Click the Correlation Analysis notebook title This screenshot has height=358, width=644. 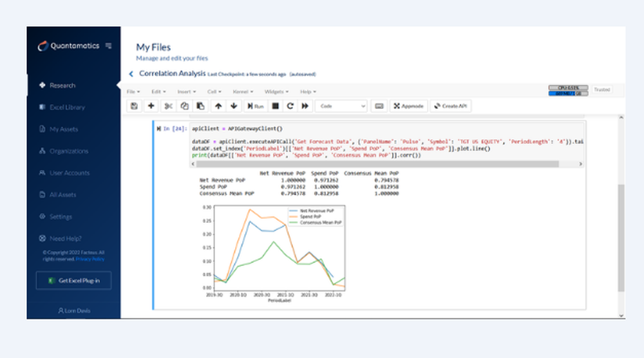coord(172,73)
